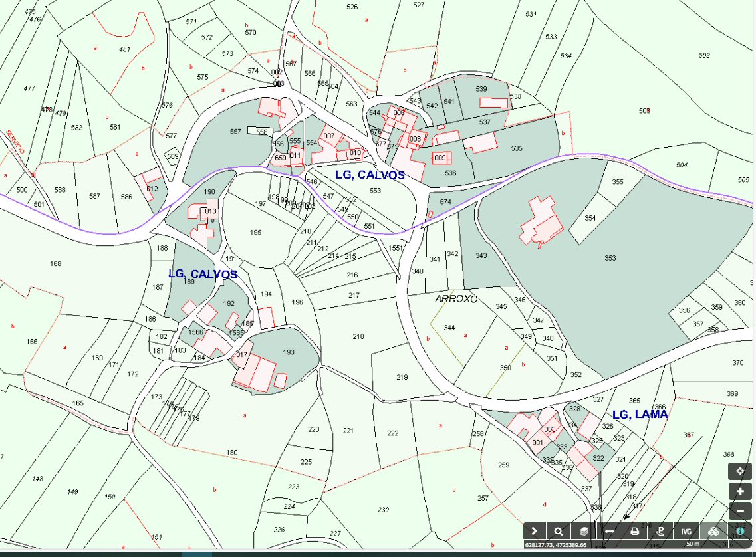Viewport: 756px width, 557px height.
Task: Select the distance measure tool
Action: (x=609, y=531)
